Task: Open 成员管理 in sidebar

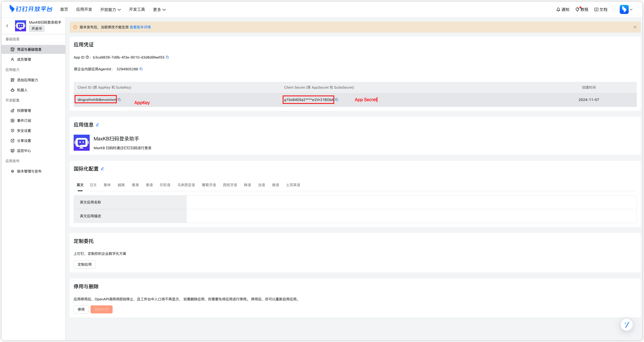Action: pyautogui.click(x=33, y=59)
